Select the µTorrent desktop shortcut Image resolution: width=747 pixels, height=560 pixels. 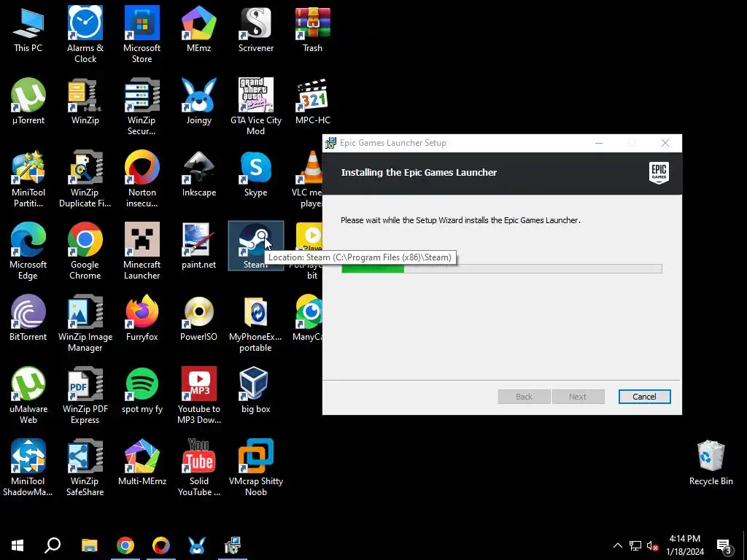(28, 101)
